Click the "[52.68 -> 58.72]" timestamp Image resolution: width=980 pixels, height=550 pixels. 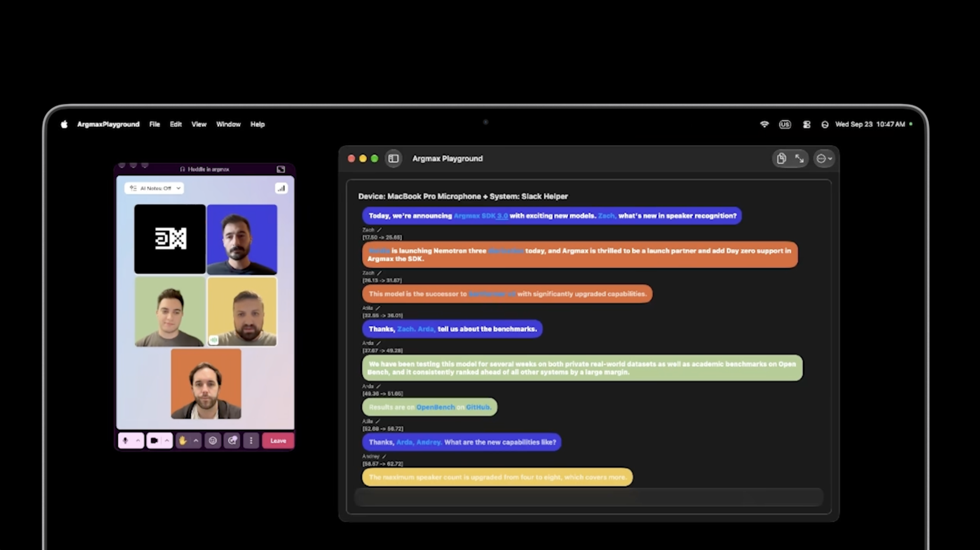tap(383, 429)
